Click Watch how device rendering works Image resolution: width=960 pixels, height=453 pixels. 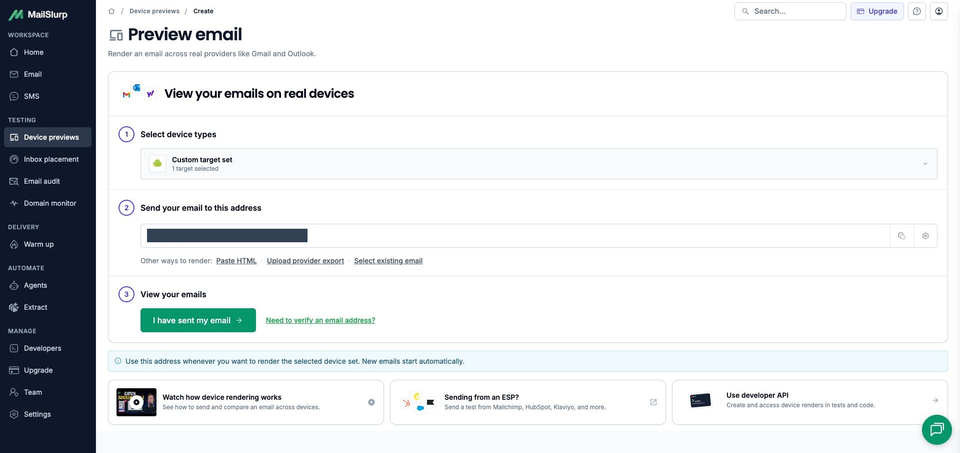pyautogui.click(x=222, y=397)
